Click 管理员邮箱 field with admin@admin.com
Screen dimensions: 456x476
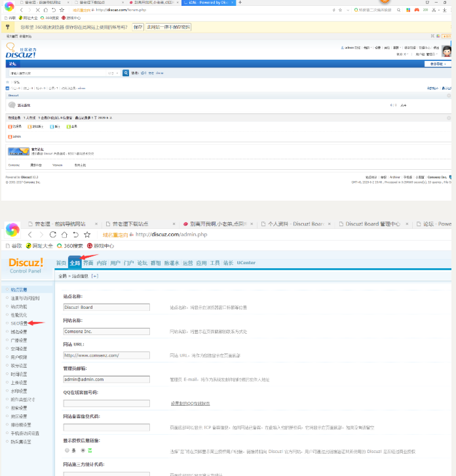click(x=107, y=379)
